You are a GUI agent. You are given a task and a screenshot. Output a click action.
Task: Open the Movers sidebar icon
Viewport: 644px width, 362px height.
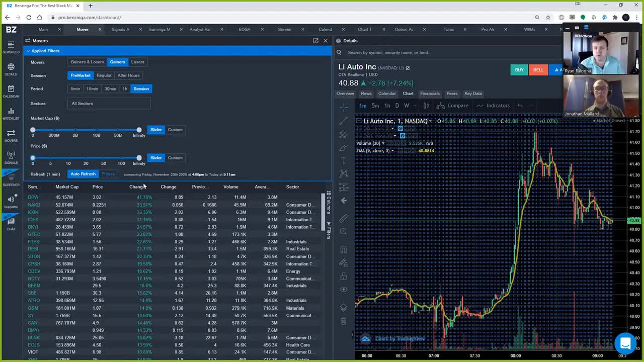pos(11,136)
